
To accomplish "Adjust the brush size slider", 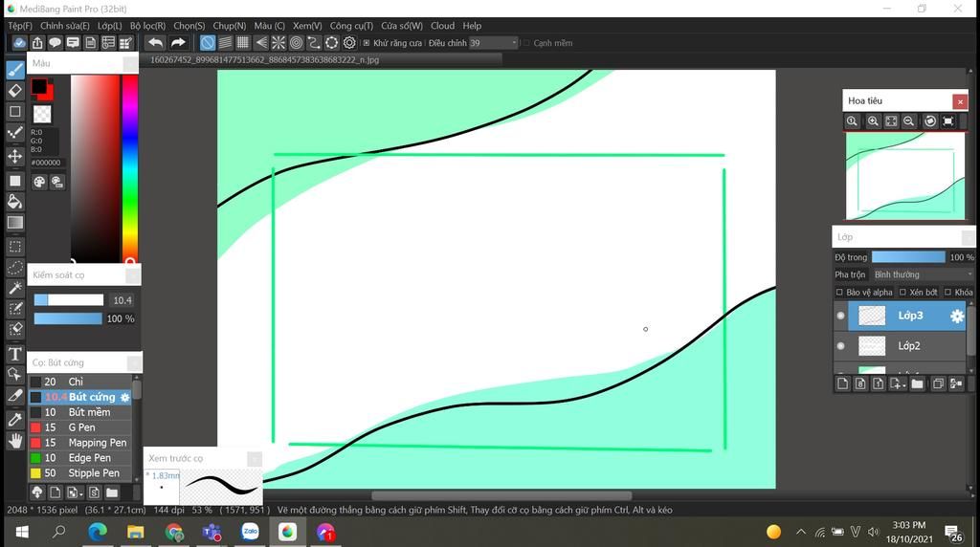I will (x=69, y=300).
